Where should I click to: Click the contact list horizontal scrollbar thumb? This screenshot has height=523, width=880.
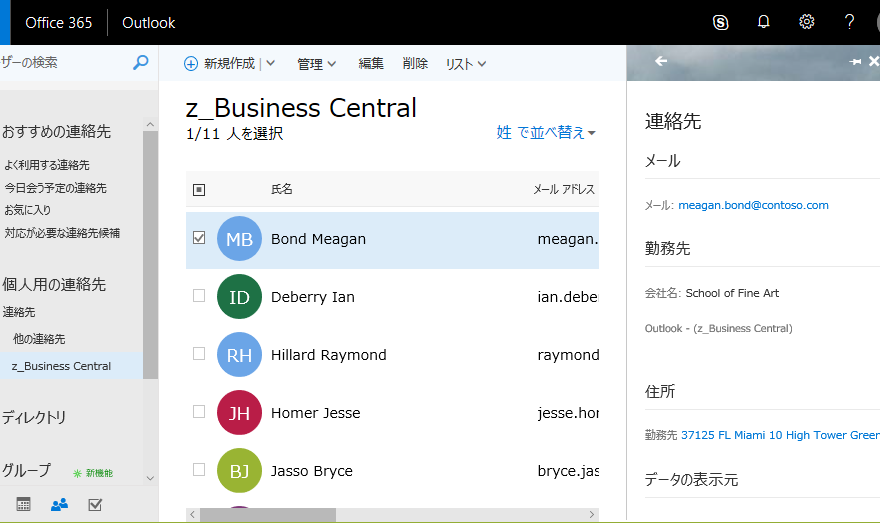tap(268, 515)
